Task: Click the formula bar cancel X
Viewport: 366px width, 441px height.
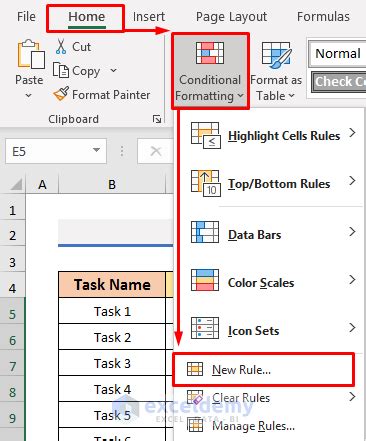Action: coord(156,151)
